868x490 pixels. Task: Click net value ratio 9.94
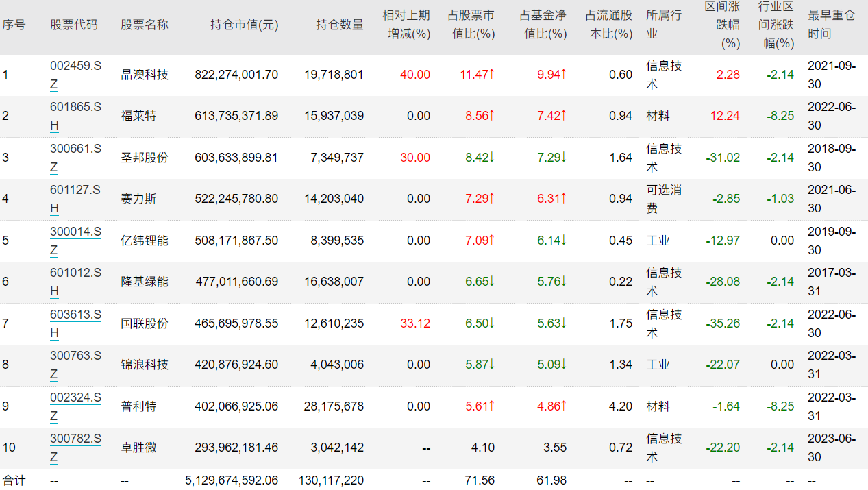[552, 75]
